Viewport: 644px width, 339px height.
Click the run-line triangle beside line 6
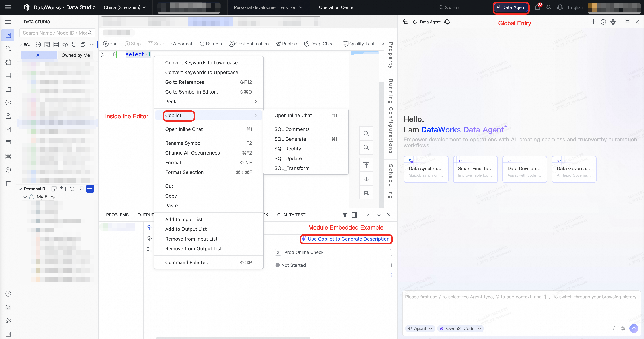tap(102, 54)
